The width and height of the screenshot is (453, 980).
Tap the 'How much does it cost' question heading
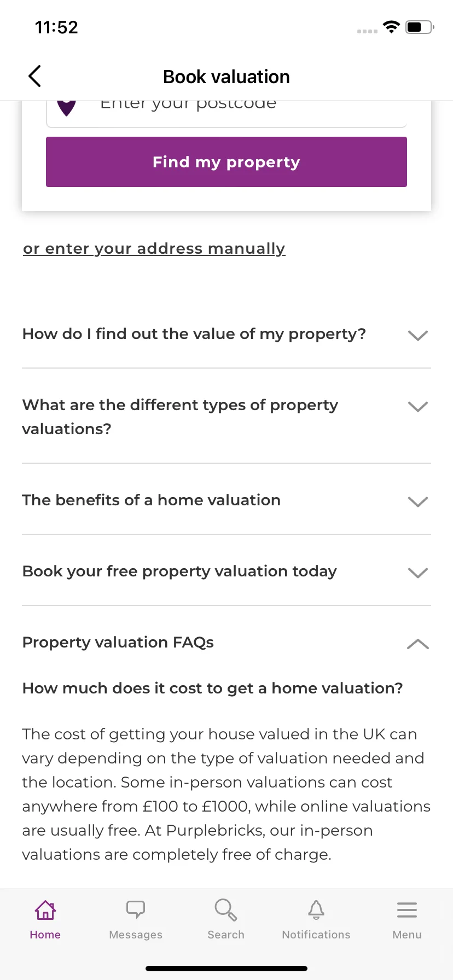(212, 689)
